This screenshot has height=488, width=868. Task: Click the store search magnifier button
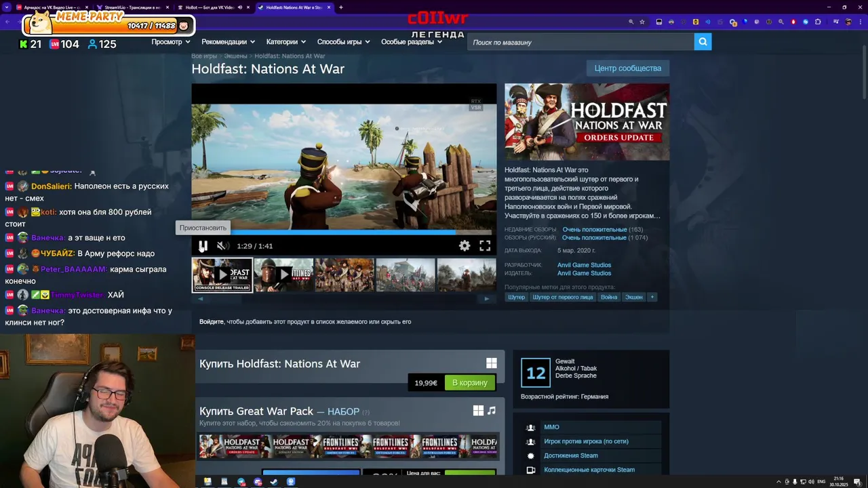[703, 42]
